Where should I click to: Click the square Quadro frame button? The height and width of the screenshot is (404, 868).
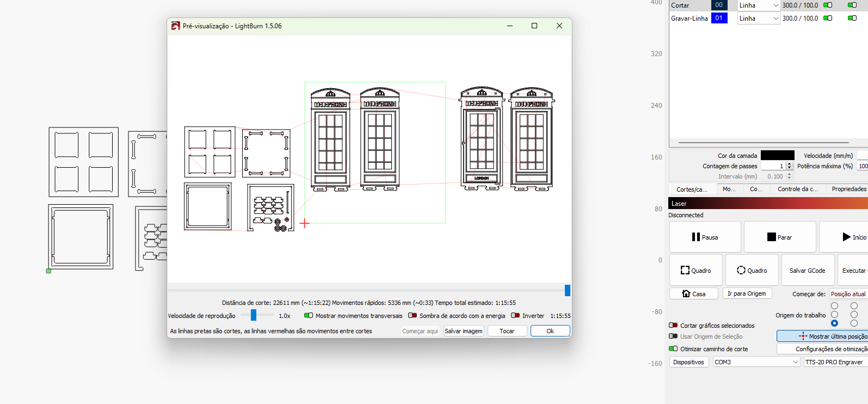(695, 271)
